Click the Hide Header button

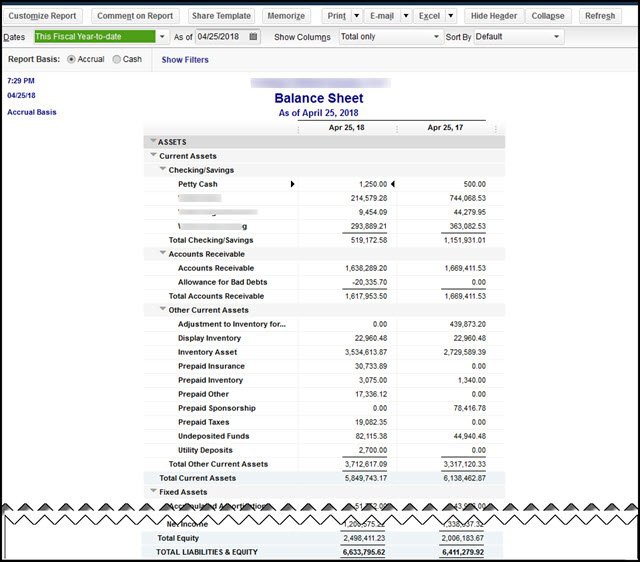(493, 16)
